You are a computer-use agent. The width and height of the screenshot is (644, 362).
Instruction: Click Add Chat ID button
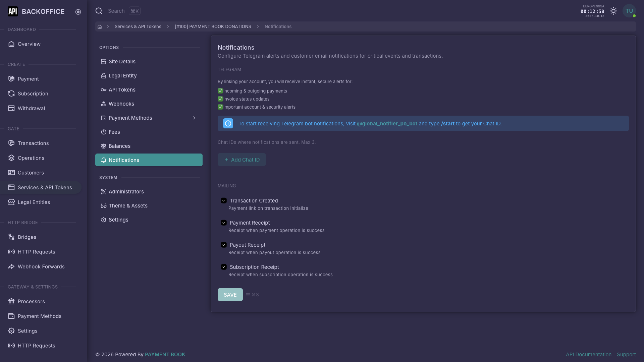tap(241, 160)
